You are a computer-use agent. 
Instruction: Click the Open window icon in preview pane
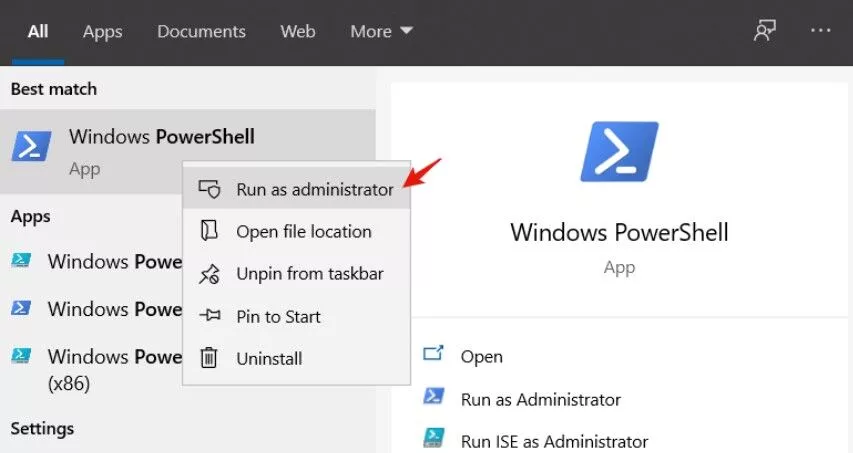[434, 353]
